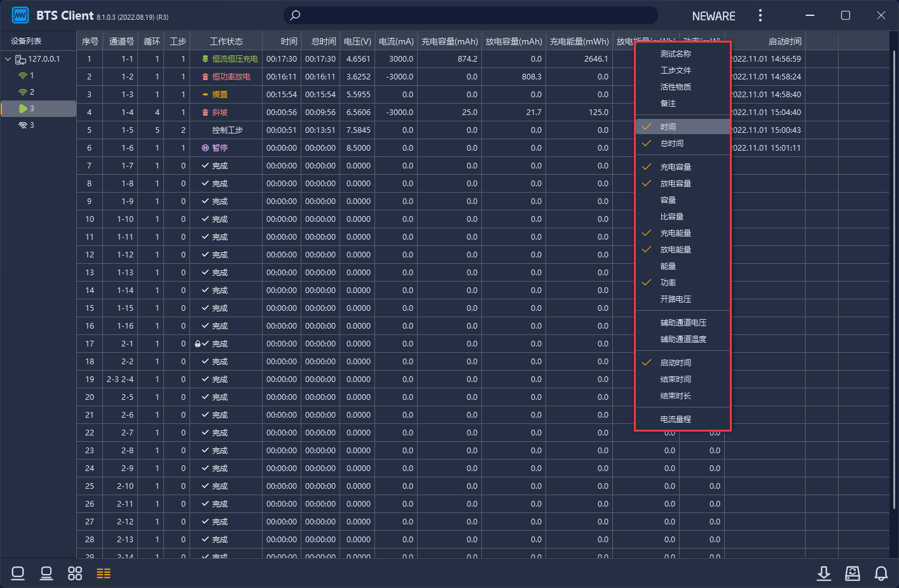Open the three-dot more options menu
The image size is (899, 588).
point(760,15)
